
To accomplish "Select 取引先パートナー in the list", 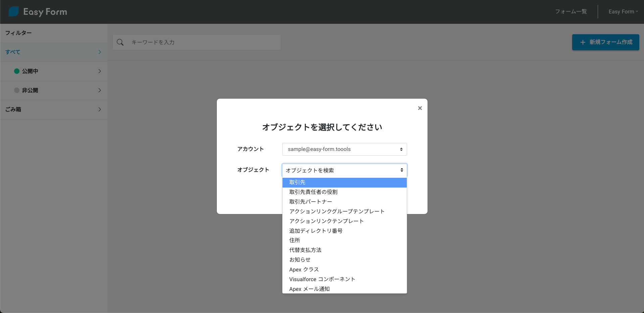I will tap(310, 202).
